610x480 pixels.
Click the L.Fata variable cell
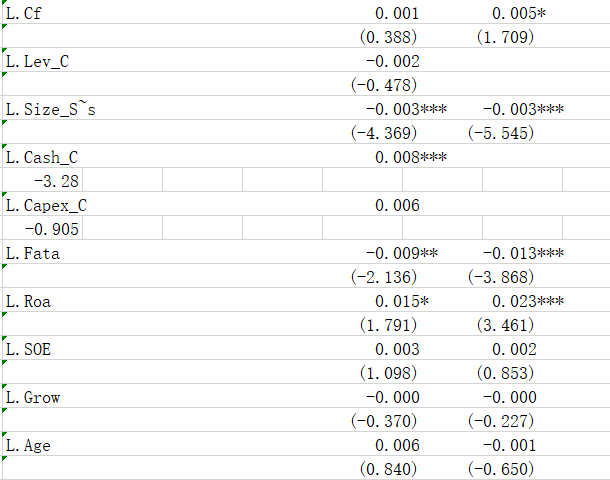(33, 253)
